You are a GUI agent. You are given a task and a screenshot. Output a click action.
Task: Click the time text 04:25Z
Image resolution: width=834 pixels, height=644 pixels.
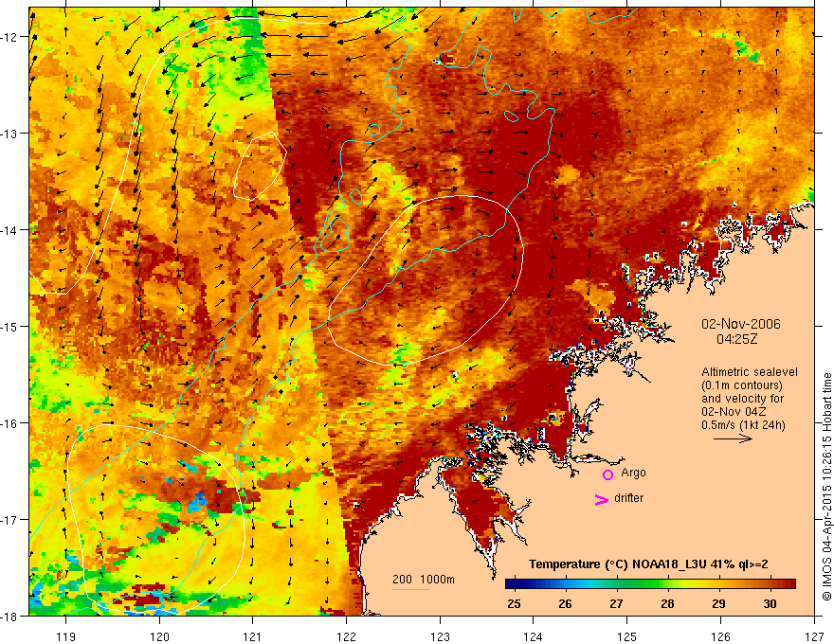pos(736,339)
